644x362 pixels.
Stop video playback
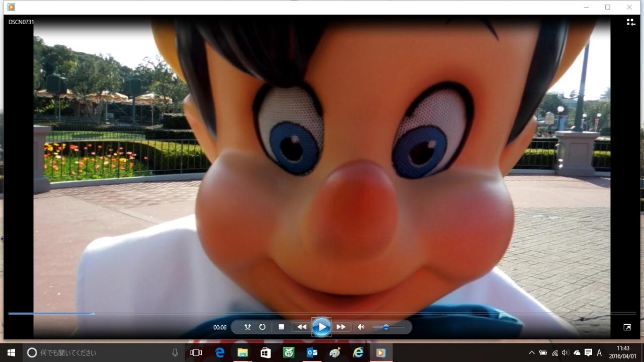coord(281,327)
